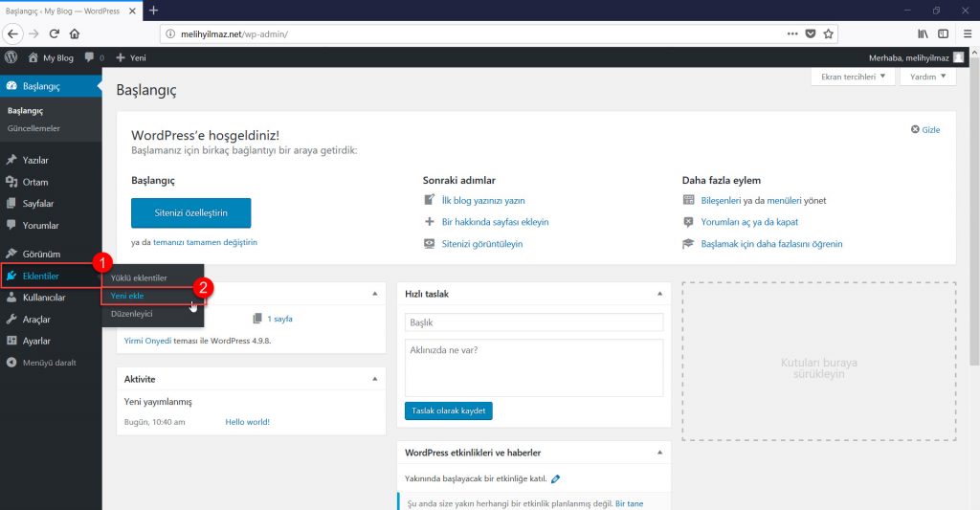Collapse the Aktivite panel
This screenshot has height=510, width=980.
[374, 379]
